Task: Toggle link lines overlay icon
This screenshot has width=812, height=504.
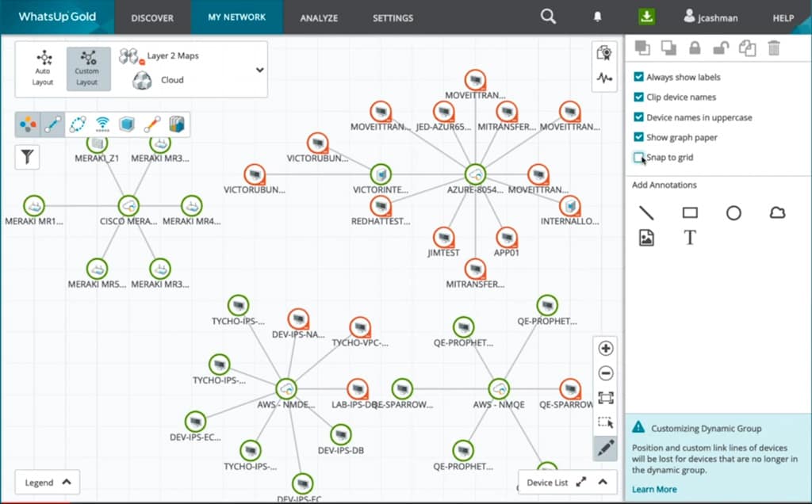Action: point(53,124)
